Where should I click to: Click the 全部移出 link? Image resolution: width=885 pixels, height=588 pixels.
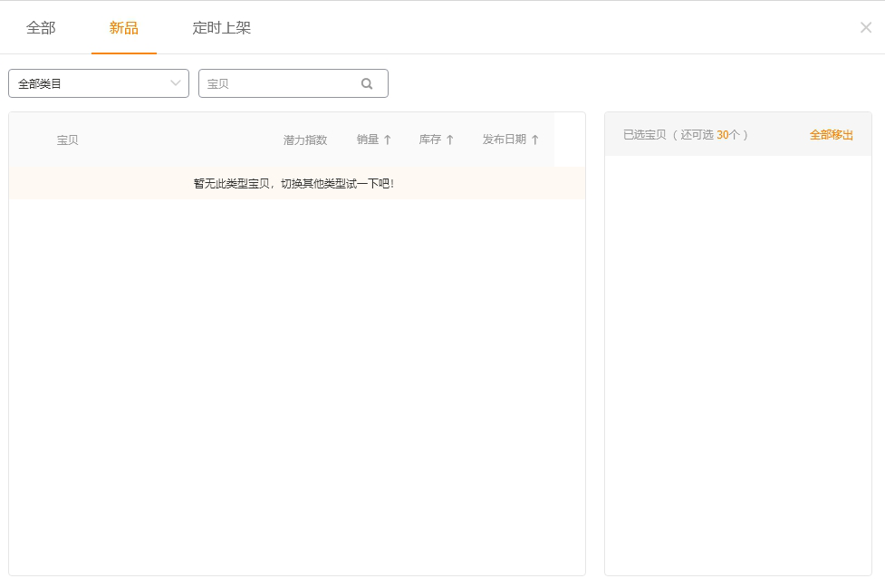tap(832, 135)
